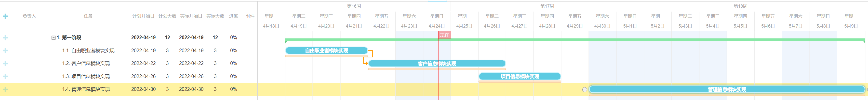Screen dimensions: 868x100
Task: Click the 4月30日 date header cell
Action: point(602,26)
